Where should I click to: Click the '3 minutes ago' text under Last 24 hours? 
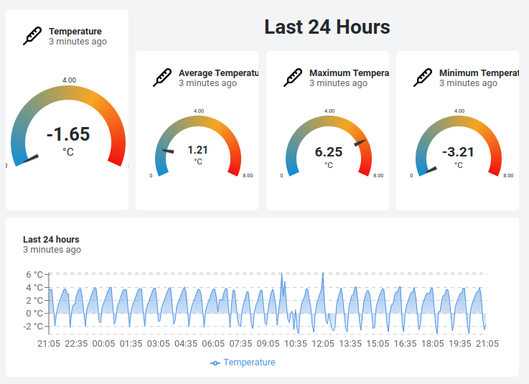(x=52, y=250)
